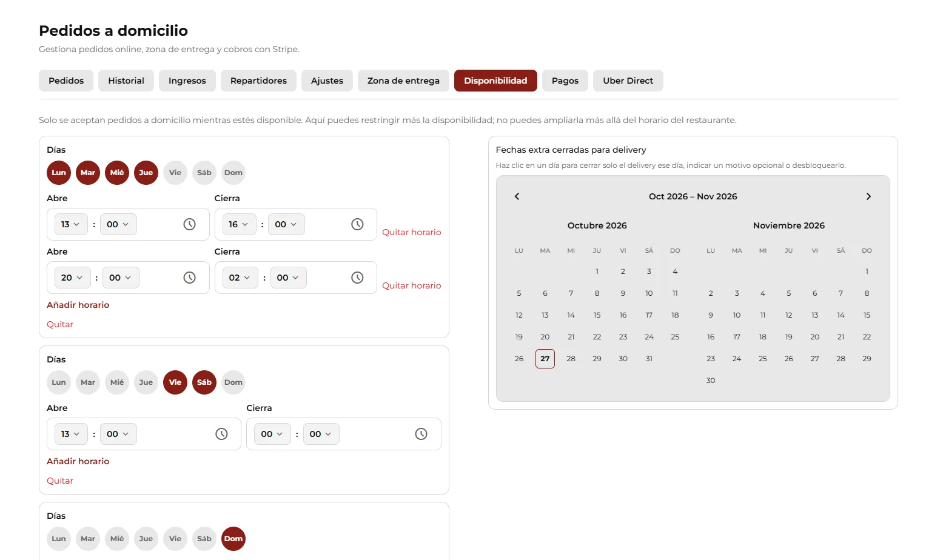The image size is (943, 560).
Task: Enable Dom in the second schedule block
Action: [x=233, y=382]
